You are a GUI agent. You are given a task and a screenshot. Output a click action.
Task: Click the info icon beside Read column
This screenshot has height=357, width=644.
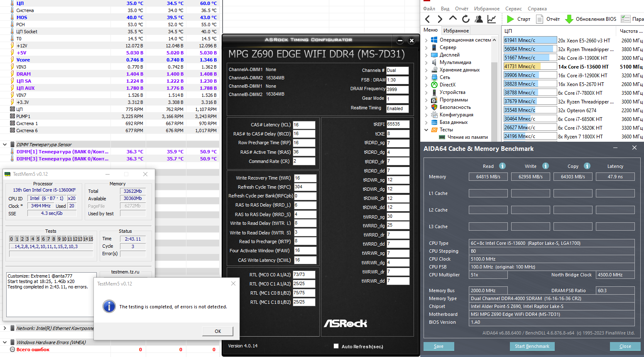click(x=502, y=166)
